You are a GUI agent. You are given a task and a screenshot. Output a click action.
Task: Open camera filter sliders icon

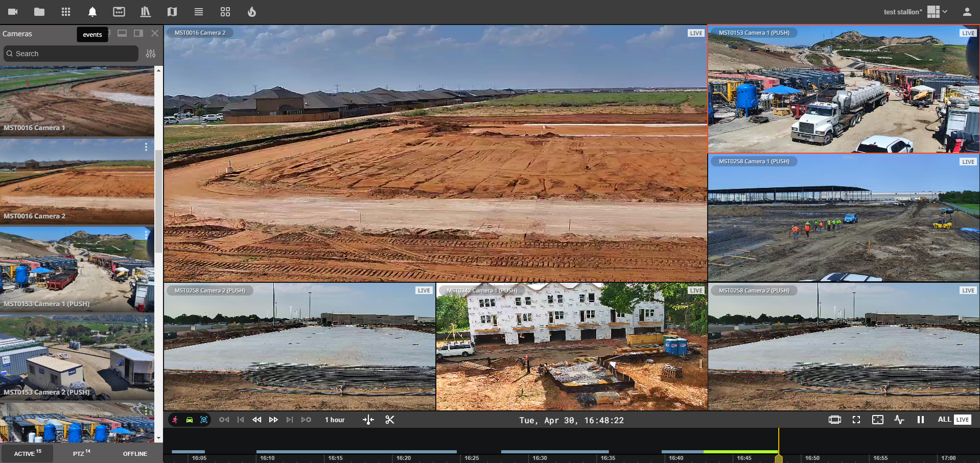[x=151, y=54]
